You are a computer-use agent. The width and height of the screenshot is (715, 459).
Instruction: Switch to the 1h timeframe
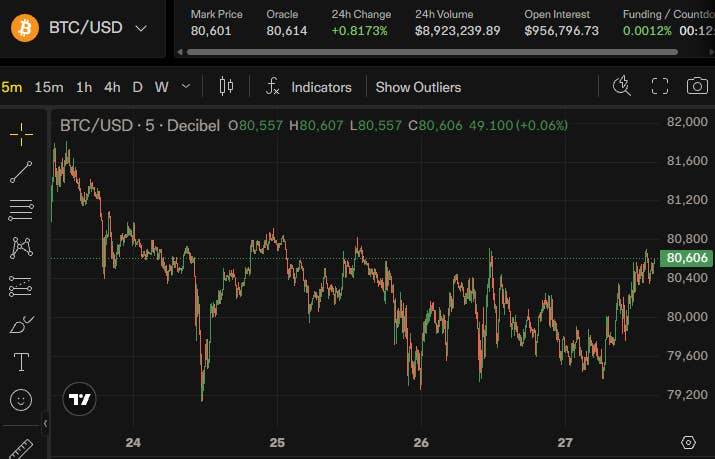tap(84, 87)
